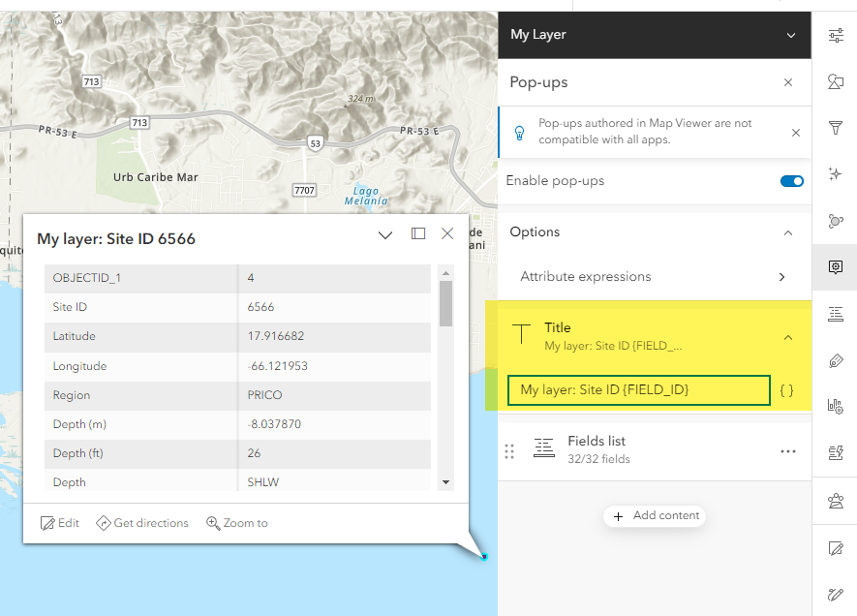Open the Filter funnel icon
857x616 pixels.
pos(835,128)
